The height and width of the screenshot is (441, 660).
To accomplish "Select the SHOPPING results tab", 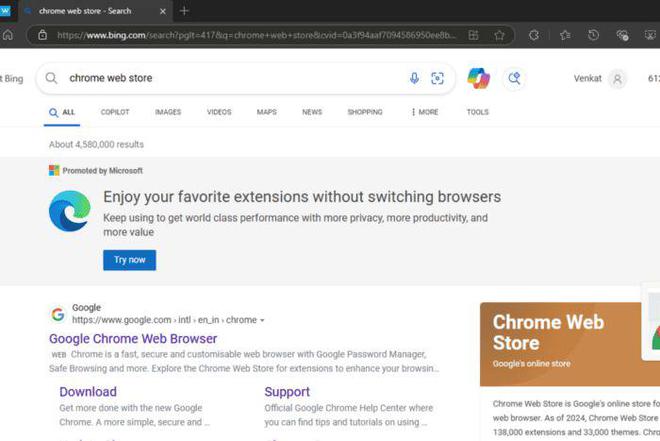I will click(365, 112).
